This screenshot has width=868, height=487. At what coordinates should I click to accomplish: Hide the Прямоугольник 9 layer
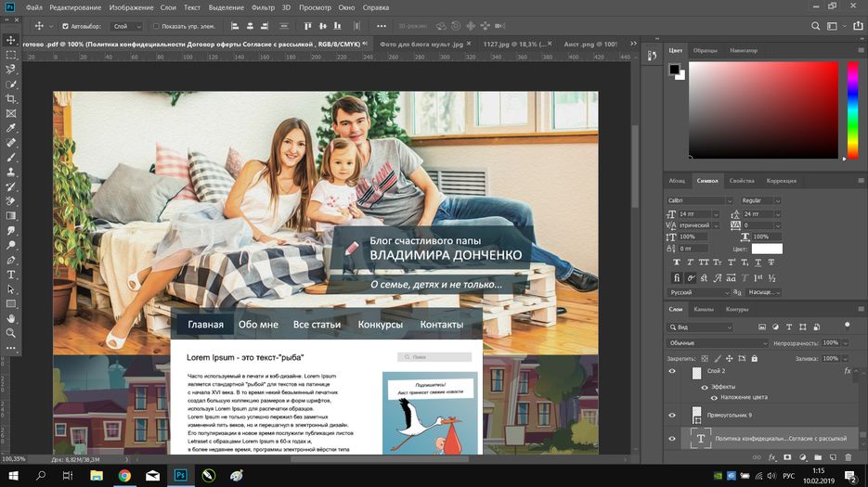click(672, 415)
